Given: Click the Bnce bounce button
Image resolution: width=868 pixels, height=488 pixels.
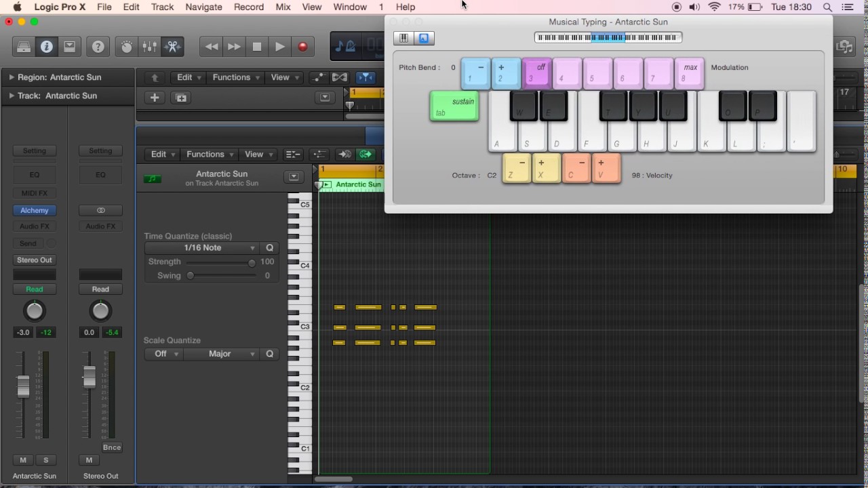Looking at the screenshot, I should coord(112,447).
